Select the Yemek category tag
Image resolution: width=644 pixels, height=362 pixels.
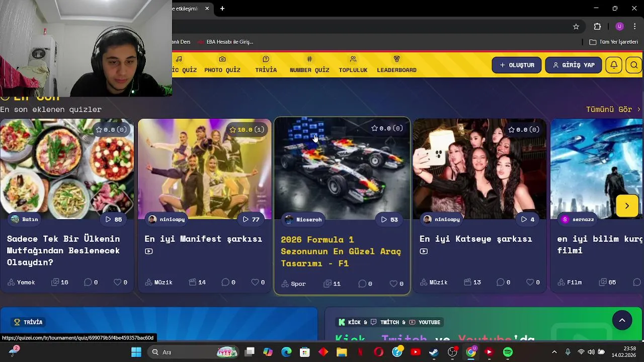coord(21,282)
